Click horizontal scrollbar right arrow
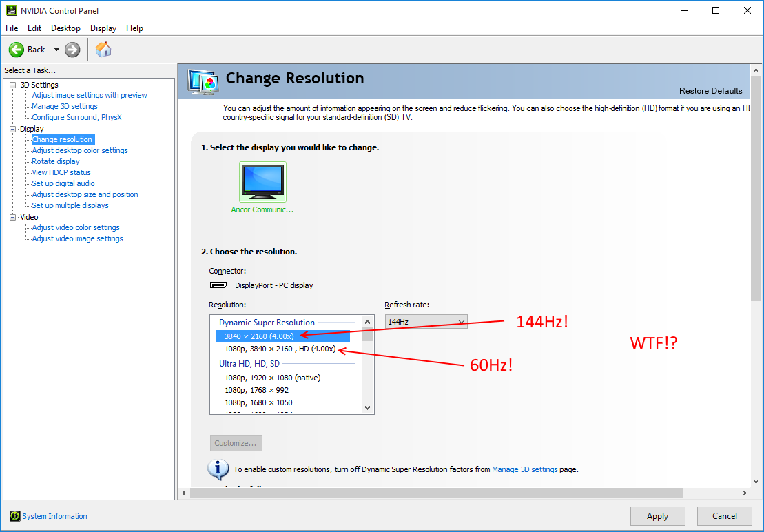 745,493
